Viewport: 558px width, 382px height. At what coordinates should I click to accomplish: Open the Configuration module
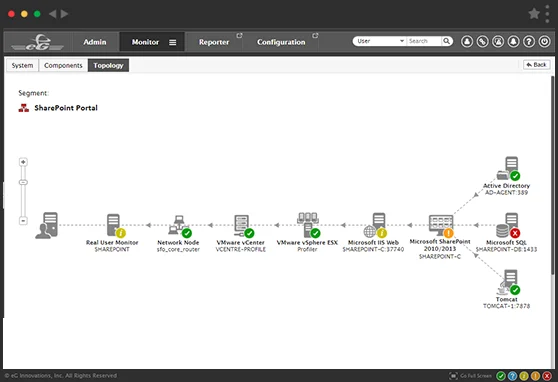[281, 42]
